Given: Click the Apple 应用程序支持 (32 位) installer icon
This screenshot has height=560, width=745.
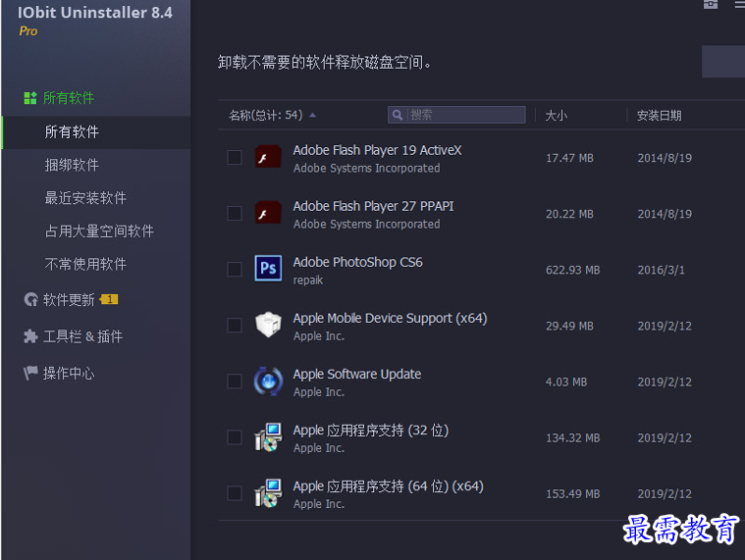Looking at the screenshot, I should click(x=268, y=437).
